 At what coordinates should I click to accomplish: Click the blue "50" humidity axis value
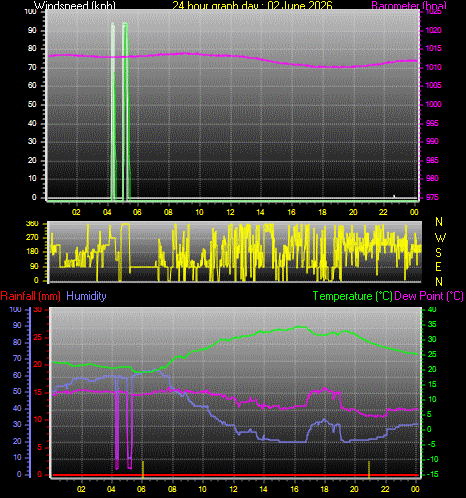coord(17,392)
